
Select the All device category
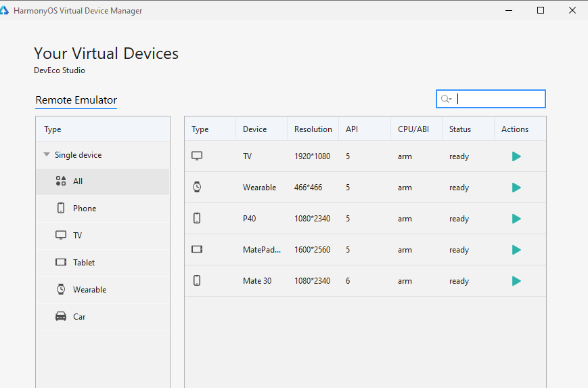coord(77,181)
